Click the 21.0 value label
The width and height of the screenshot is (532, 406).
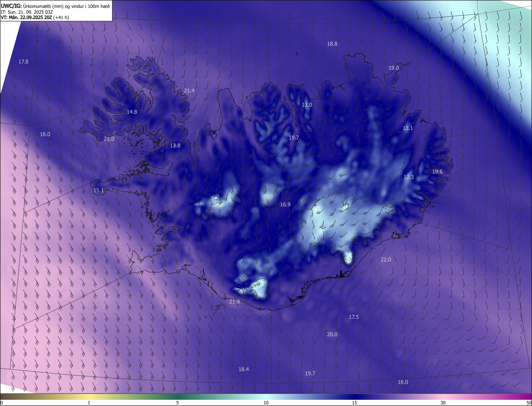tap(109, 139)
